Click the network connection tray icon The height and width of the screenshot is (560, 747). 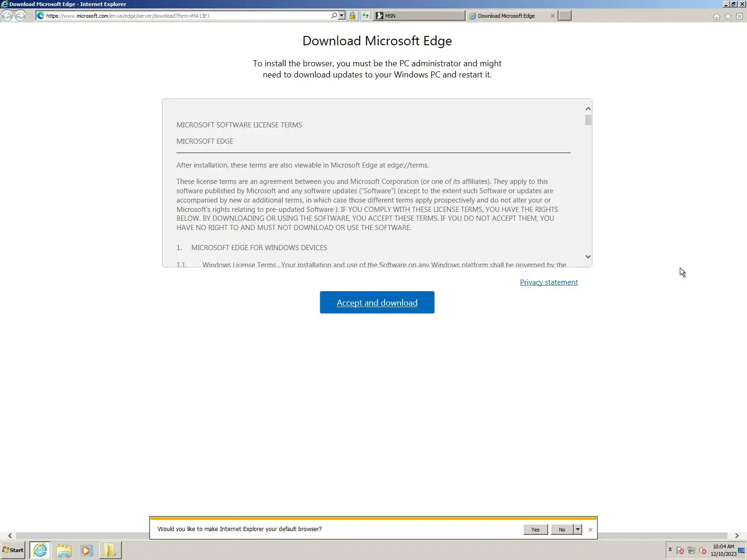point(691,551)
